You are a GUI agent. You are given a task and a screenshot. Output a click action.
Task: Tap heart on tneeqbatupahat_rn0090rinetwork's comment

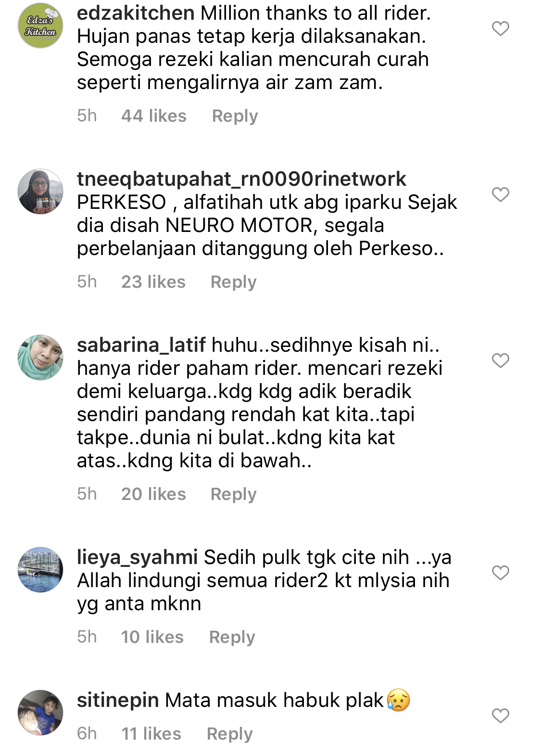pos(500,194)
